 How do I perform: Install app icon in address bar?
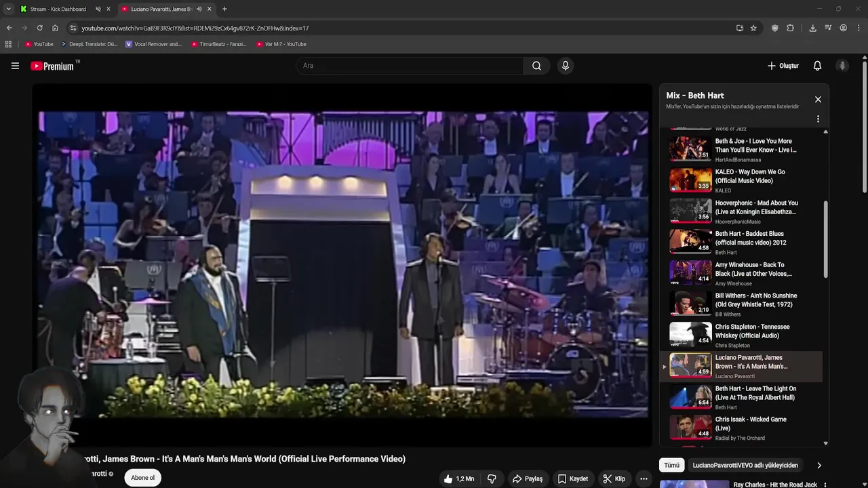click(x=739, y=28)
